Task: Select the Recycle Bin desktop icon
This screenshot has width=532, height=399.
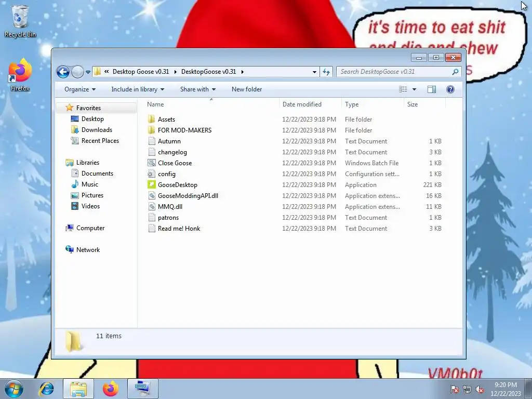Action: tap(20, 21)
